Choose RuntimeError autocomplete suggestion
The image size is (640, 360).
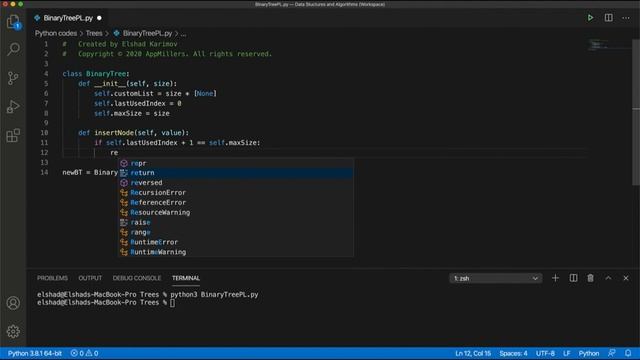pyautogui.click(x=236, y=242)
